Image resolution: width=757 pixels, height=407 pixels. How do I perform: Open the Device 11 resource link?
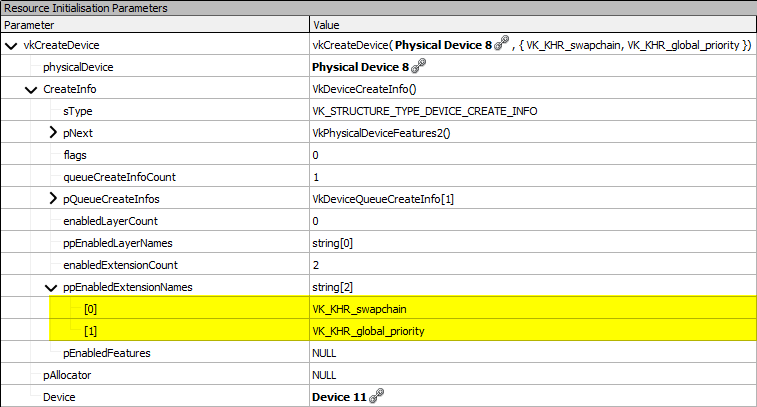pos(339,397)
